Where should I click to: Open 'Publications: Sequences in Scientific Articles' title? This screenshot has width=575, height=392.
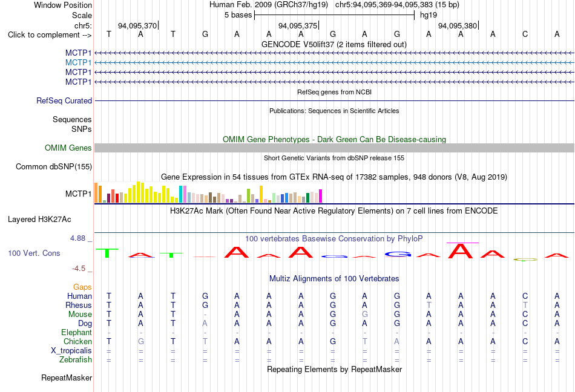click(x=334, y=111)
